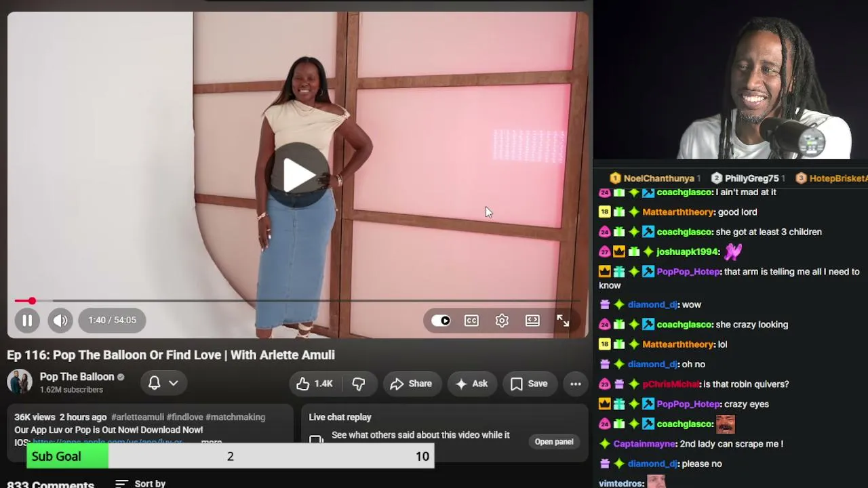This screenshot has height=488, width=868.
Task: Click PopPop_Hotep username on 'that arm' message
Action: [x=688, y=272]
